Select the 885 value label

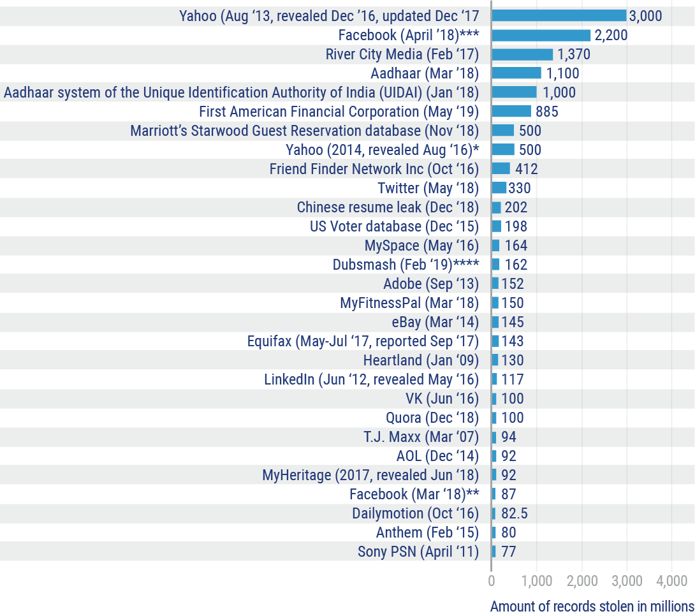coord(547,111)
